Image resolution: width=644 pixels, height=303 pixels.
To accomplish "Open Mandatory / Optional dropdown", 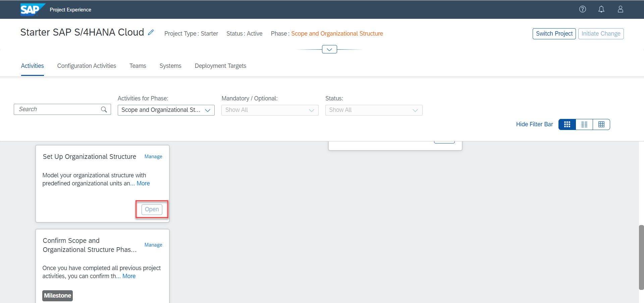I will 270,110.
